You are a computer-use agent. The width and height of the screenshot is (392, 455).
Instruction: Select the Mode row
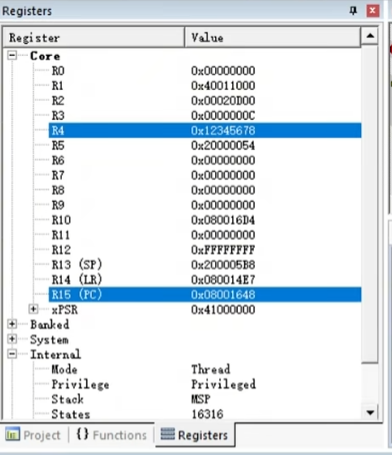pyautogui.click(x=205, y=369)
